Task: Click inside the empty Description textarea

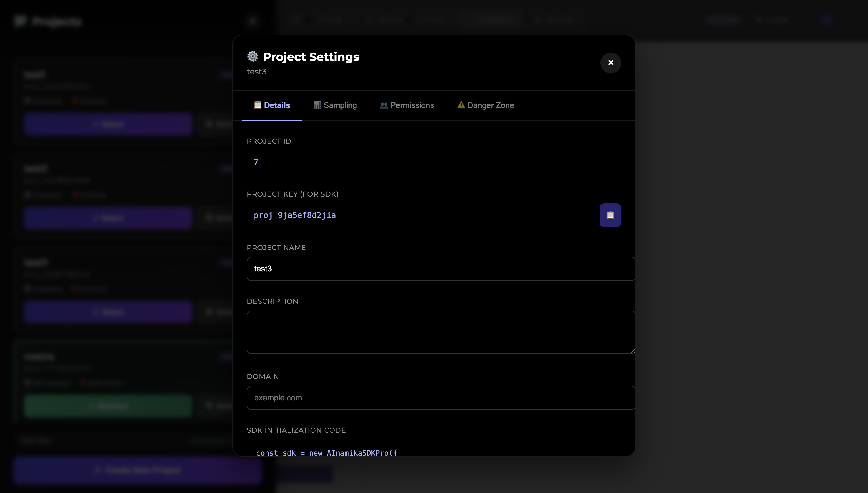Action: 440,332
